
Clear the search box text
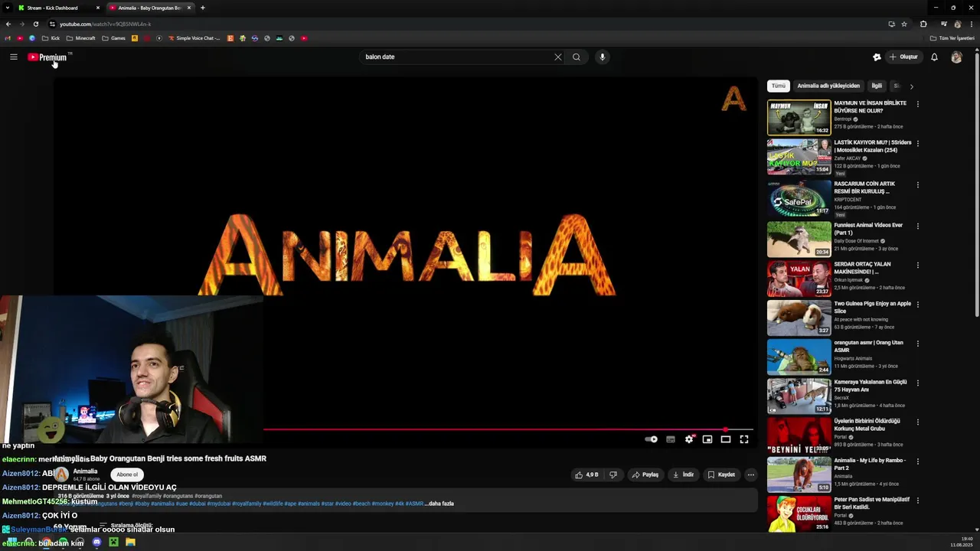point(558,57)
